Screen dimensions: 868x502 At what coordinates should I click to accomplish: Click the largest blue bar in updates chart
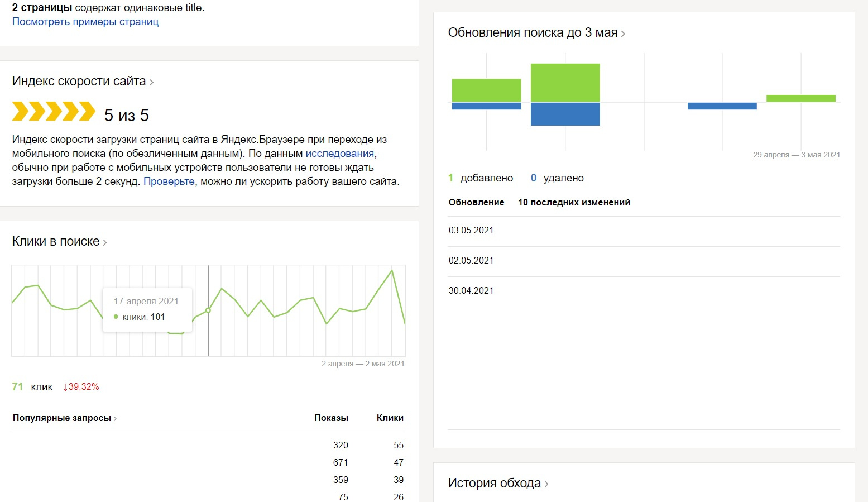[565, 114]
